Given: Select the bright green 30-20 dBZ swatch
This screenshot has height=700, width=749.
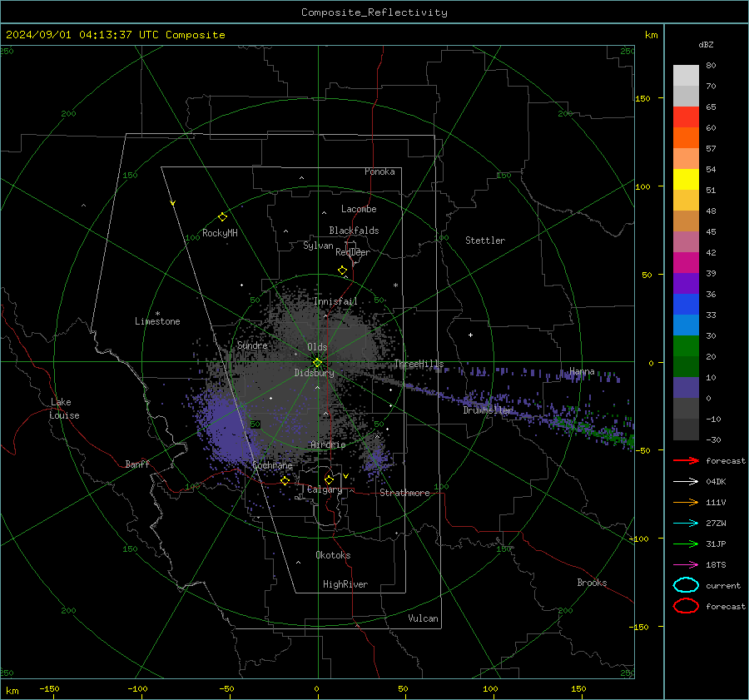Looking at the screenshot, I should point(686,345).
